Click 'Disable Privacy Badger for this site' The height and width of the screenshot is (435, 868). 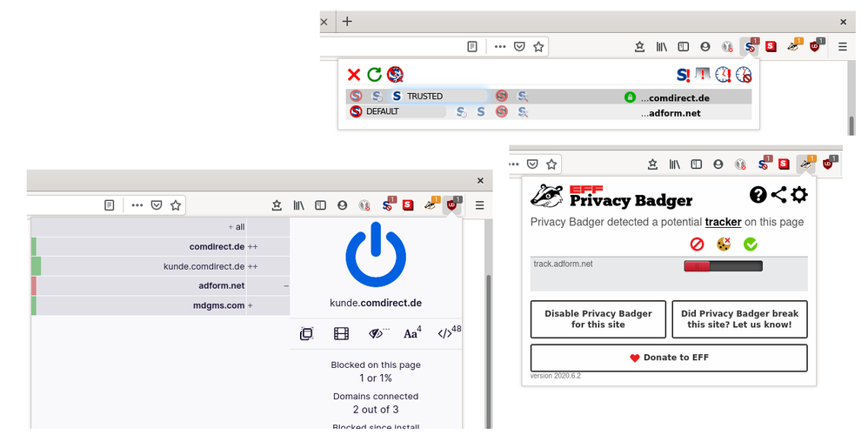coord(598,319)
